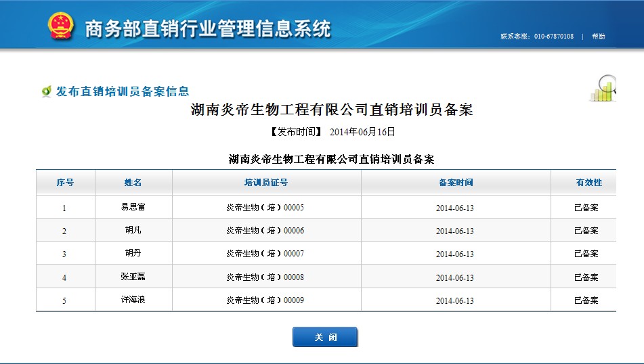Click the 培训员证号 column header
Viewport: 644px width, 364px height.
(x=265, y=183)
